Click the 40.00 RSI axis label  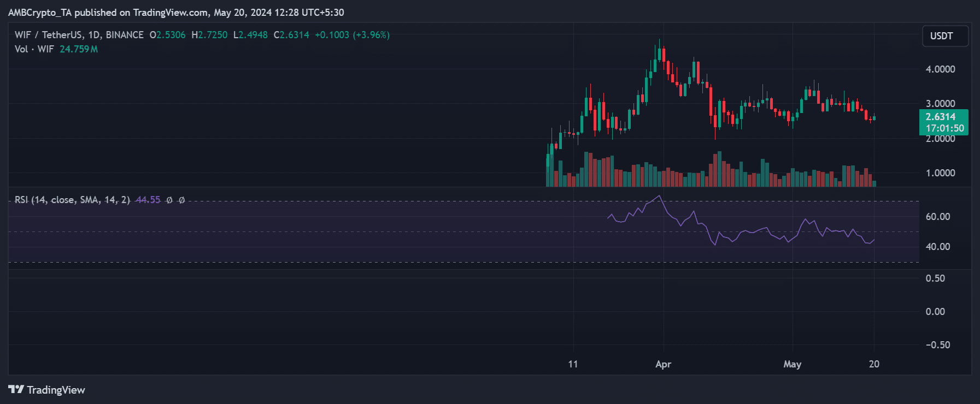(x=938, y=247)
